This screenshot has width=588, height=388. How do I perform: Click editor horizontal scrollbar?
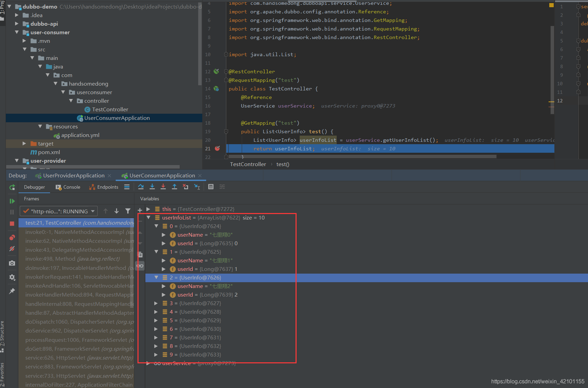pyautogui.click(x=362, y=157)
